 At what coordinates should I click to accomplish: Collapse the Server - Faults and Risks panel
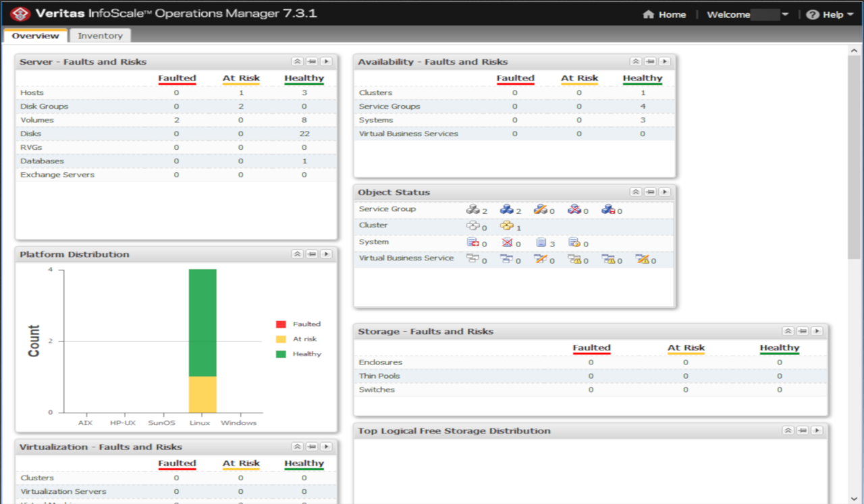pyautogui.click(x=297, y=61)
